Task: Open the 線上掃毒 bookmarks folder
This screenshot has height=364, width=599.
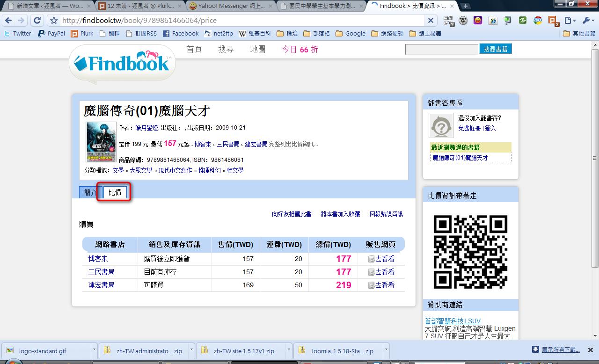Action: tap(425, 34)
